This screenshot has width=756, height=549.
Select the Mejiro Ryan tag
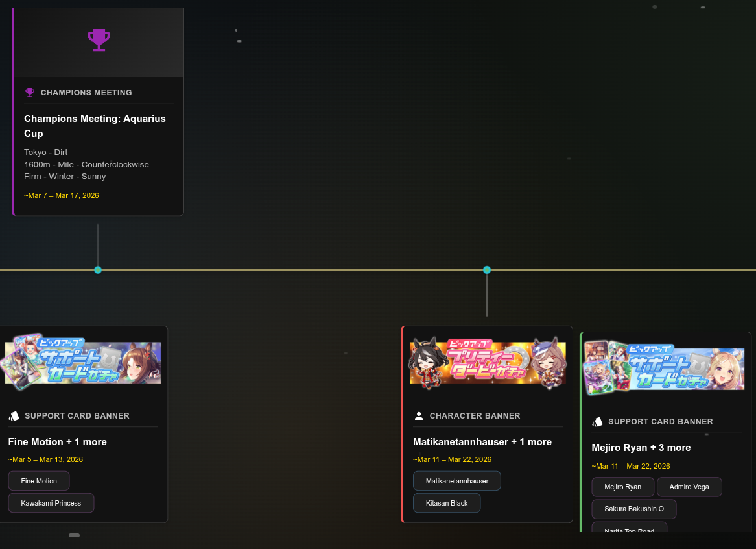click(x=623, y=487)
